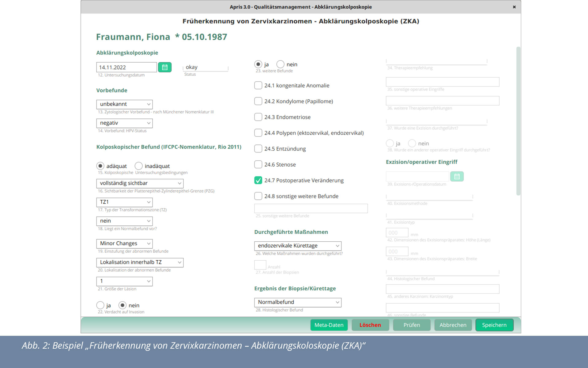Click the Histologischer Befund field 44
The image size is (588, 368).
tap(443, 272)
